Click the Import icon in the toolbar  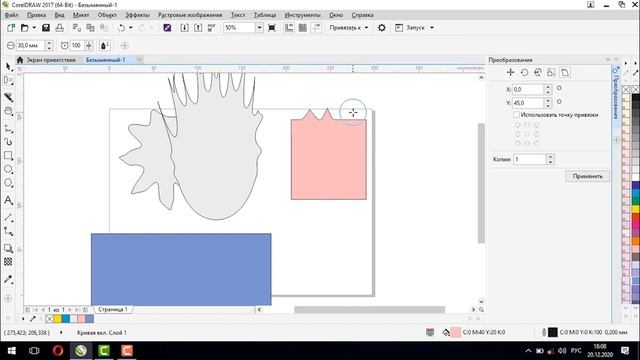[x=184, y=28]
